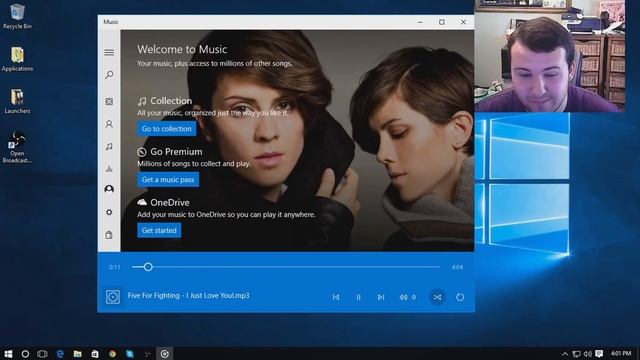Open the volume control in the player
The image size is (640, 360).
[x=407, y=297]
